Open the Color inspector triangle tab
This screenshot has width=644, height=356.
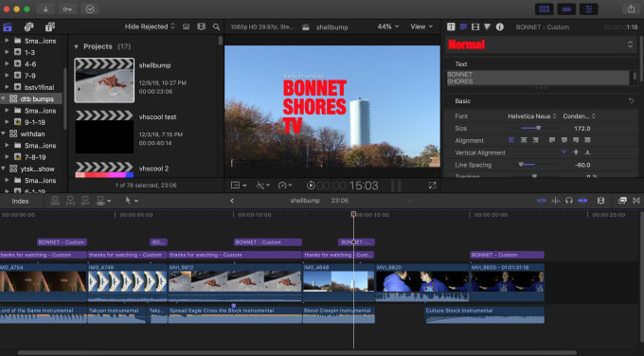click(x=487, y=27)
